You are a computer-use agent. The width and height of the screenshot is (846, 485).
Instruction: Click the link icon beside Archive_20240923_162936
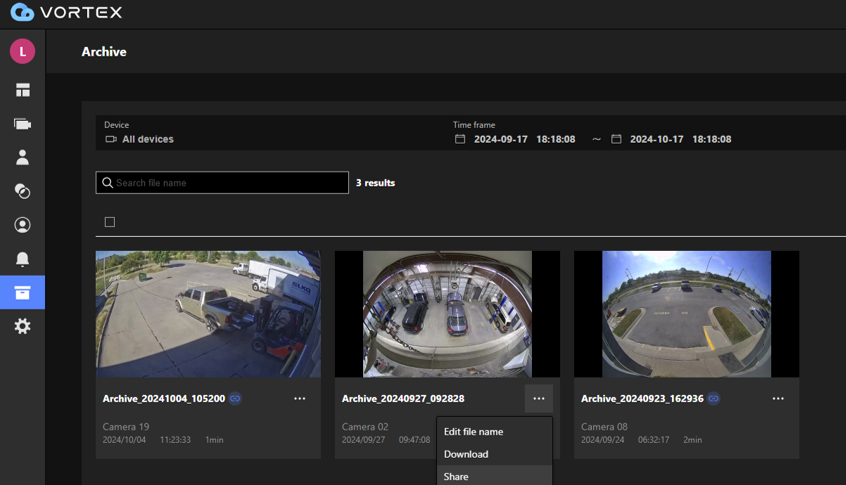(714, 399)
